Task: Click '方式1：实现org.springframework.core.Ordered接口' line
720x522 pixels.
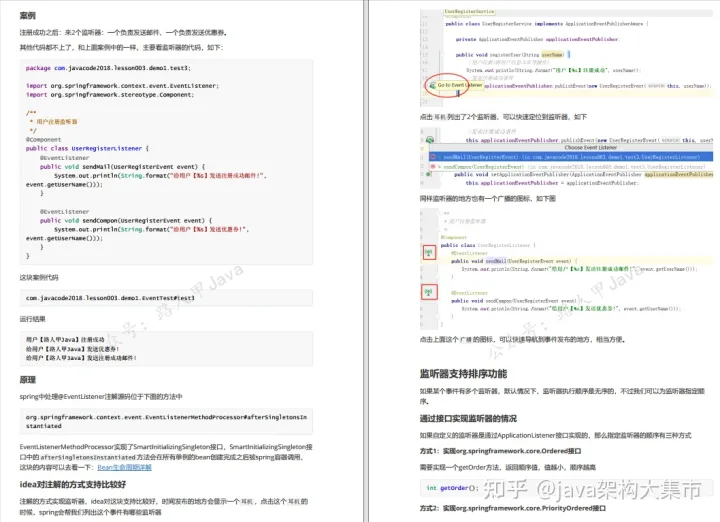Action: click(501, 451)
